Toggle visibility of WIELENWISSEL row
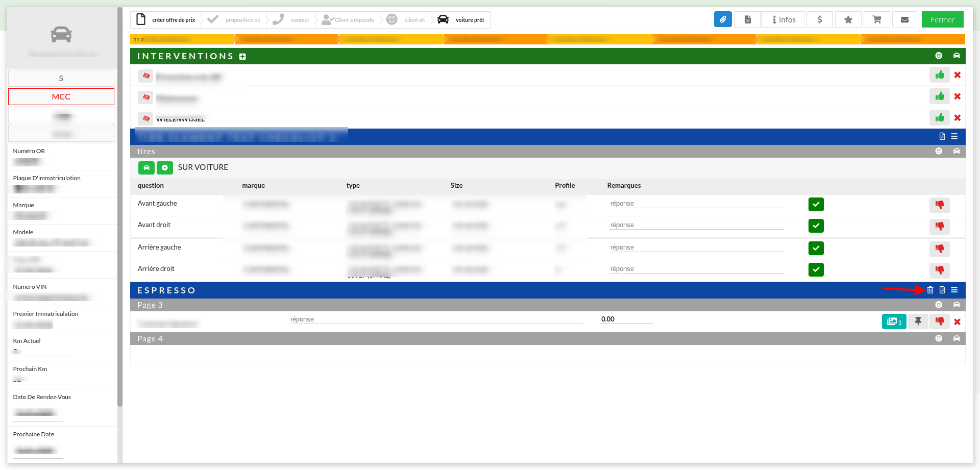980x470 pixels. (x=146, y=119)
